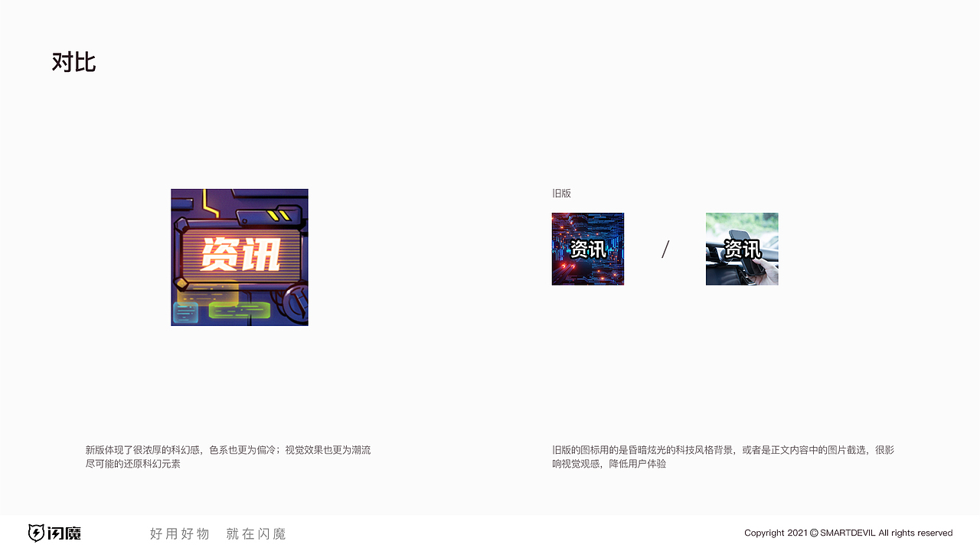
Task: Click the 对比 heading
Action: [73, 62]
